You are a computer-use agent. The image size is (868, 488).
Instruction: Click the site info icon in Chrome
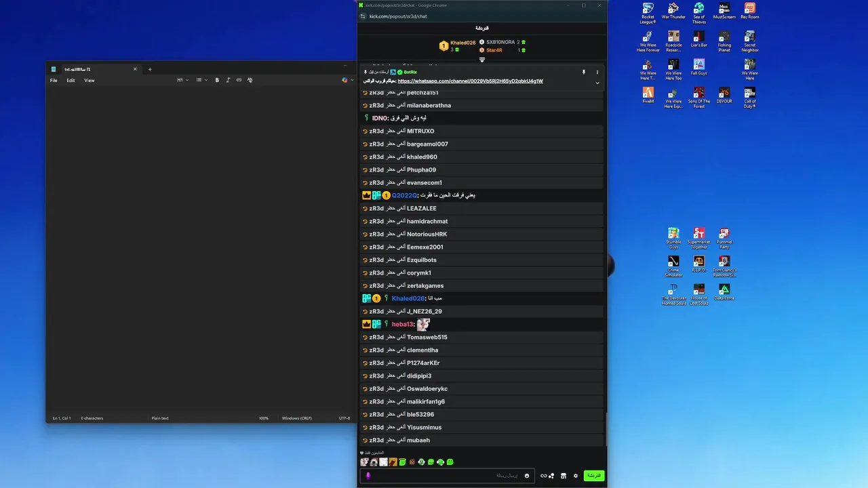[x=363, y=16]
